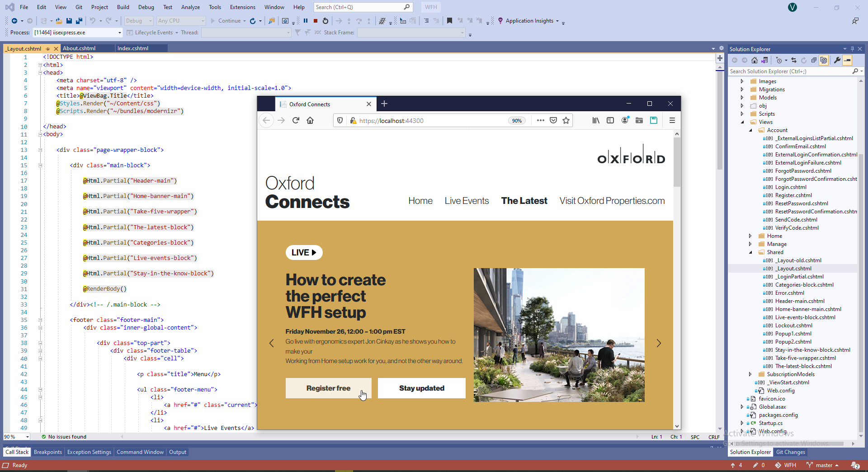The width and height of the screenshot is (868, 472).
Task: Open the Process iisexpress.exe dropdown
Action: tap(78, 33)
